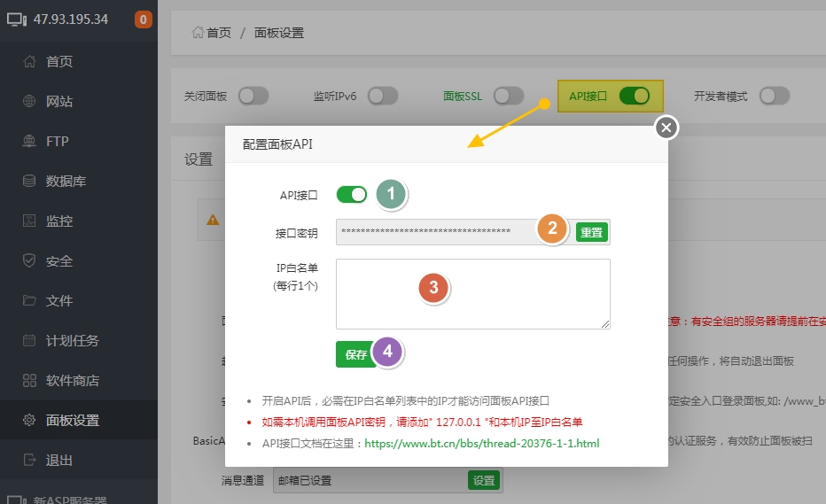826x504 pixels.
Task: Toggle the 关闭面板 switch
Action: pyautogui.click(x=253, y=96)
